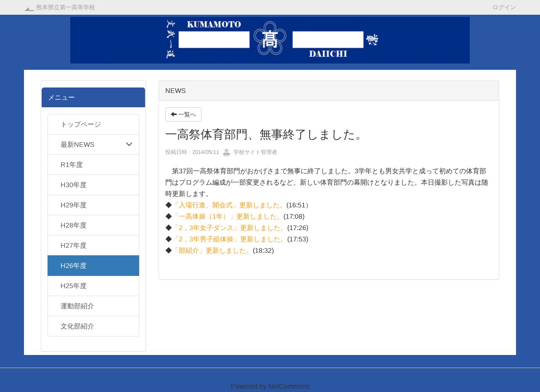Open the H27年度 menu item
The width and height of the screenshot is (540, 392).
(x=93, y=246)
